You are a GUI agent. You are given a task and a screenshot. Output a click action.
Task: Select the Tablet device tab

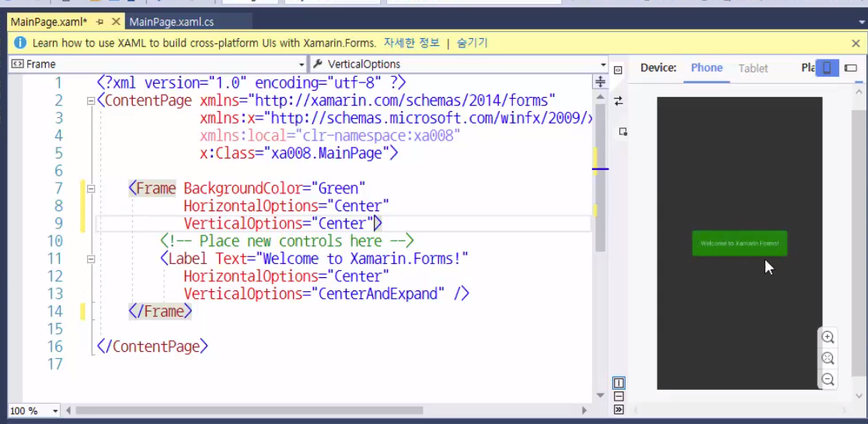(753, 68)
